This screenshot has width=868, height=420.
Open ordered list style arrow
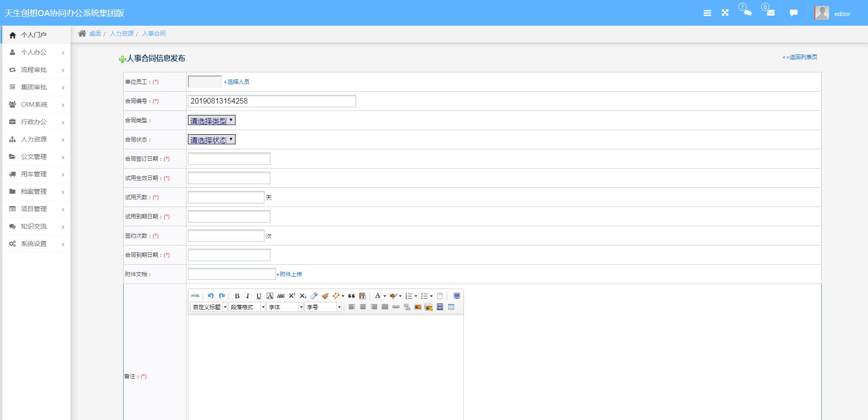pyautogui.click(x=416, y=296)
